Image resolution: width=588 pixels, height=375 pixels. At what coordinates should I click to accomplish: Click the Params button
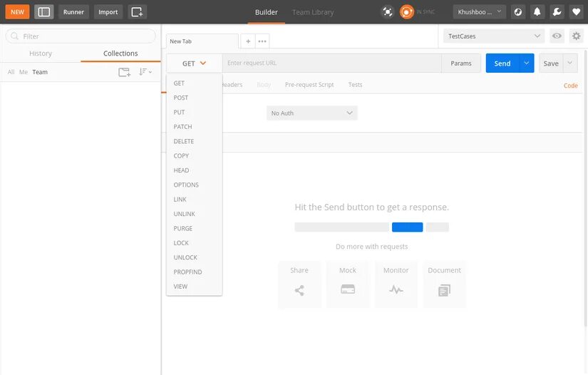point(461,63)
